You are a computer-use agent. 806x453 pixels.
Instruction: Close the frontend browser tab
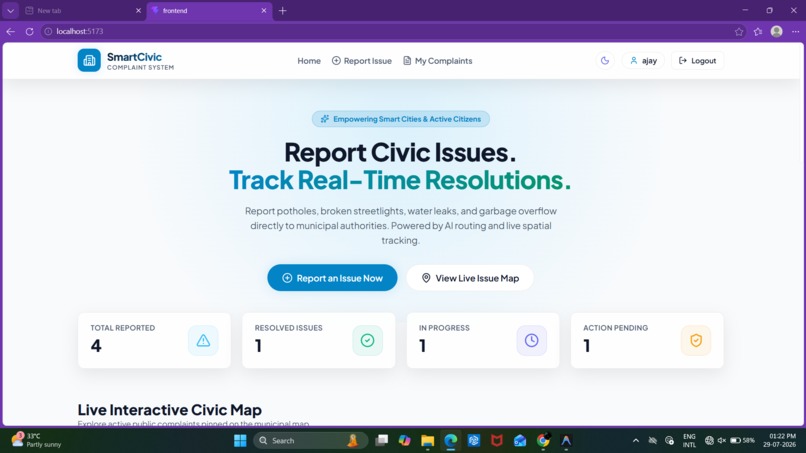264,10
